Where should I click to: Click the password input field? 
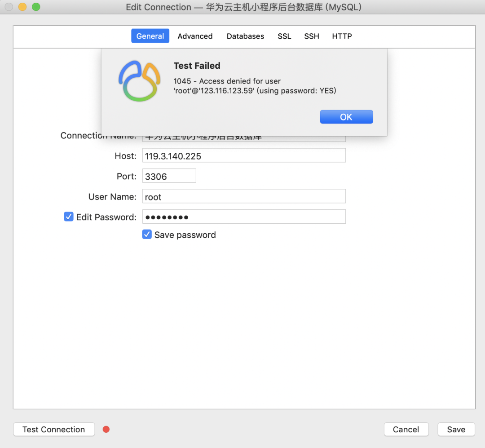click(x=244, y=217)
